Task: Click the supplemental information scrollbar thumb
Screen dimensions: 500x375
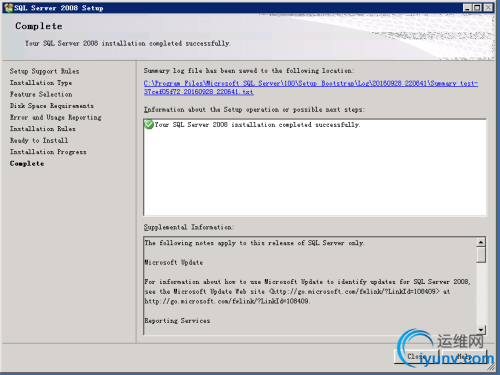Action: [481, 255]
